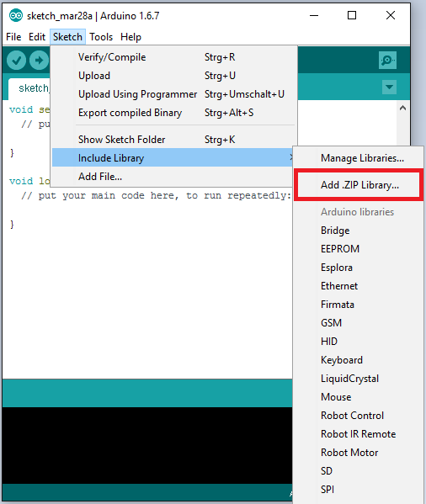Open Manage Libraries...
Image resolution: width=426 pixels, height=504 pixels.
pyautogui.click(x=358, y=158)
